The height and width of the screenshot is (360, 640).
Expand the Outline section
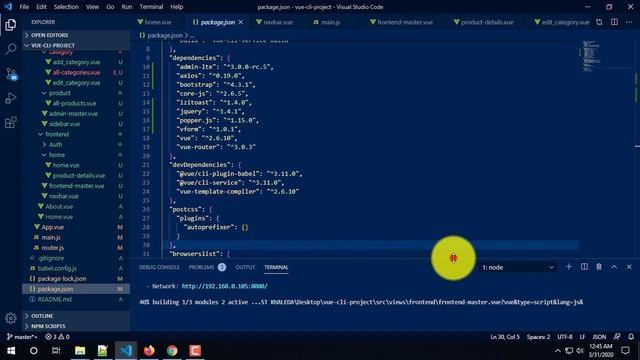coord(76,316)
